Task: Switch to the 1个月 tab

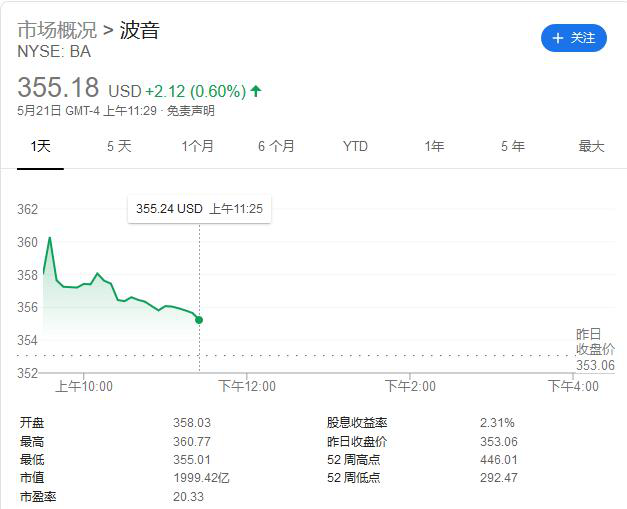Action: pos(198,146)
